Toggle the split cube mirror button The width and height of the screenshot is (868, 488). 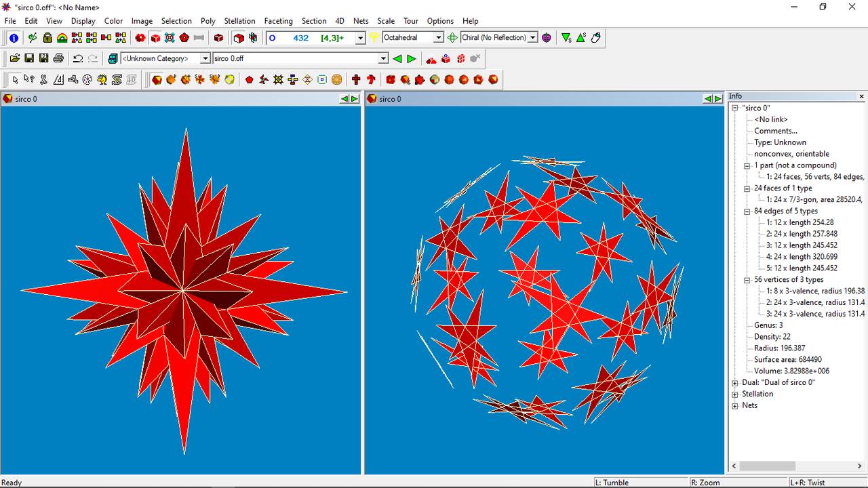tap(253, 38)
